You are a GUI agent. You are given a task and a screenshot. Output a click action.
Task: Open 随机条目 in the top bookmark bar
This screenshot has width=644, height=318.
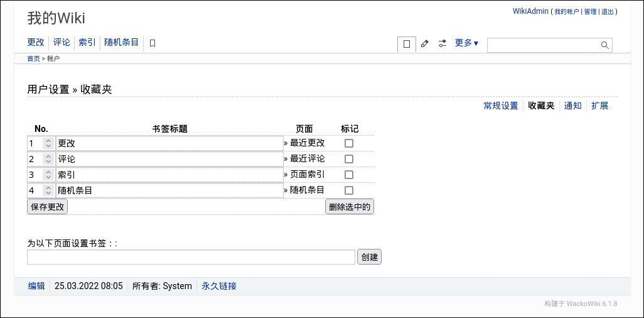(122, 42)
